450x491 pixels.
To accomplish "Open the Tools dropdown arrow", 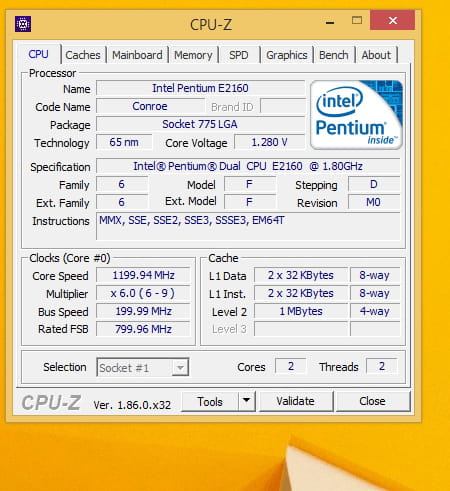I will (x=247, y=401).
